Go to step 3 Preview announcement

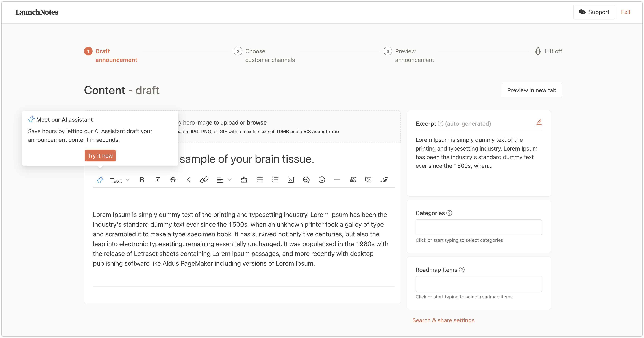[409, 56]
